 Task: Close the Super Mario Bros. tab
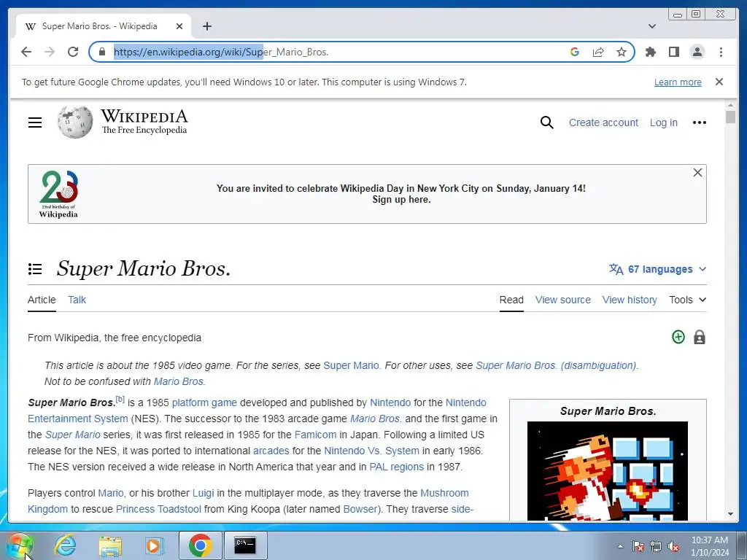pos(179,26)
